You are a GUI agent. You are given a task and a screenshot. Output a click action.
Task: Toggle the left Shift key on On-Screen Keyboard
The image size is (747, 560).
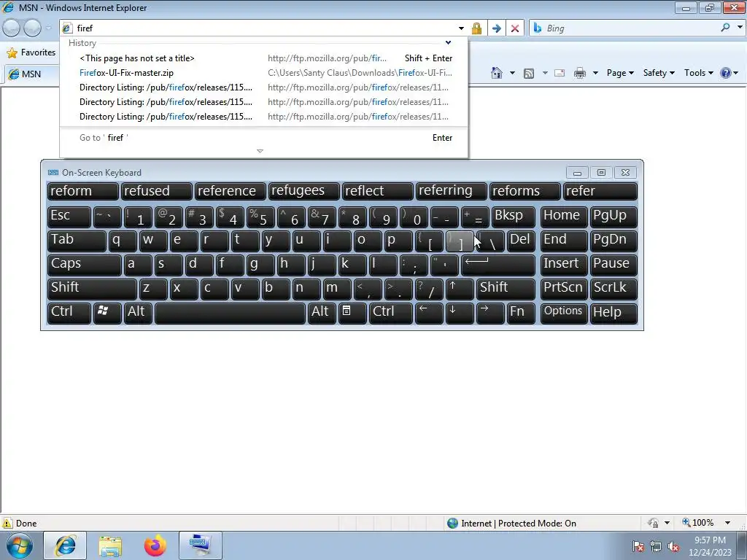coord(92,289)
